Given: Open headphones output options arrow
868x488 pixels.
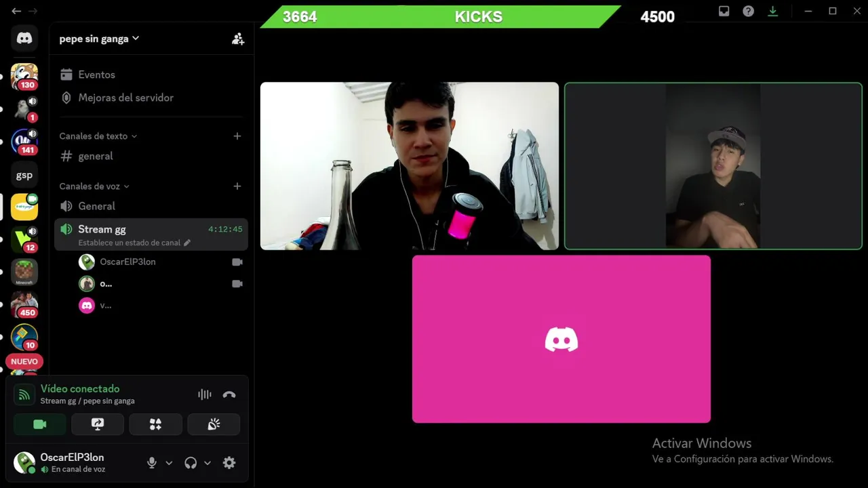Looking at the screenshot, I should [x=208, y=463].
